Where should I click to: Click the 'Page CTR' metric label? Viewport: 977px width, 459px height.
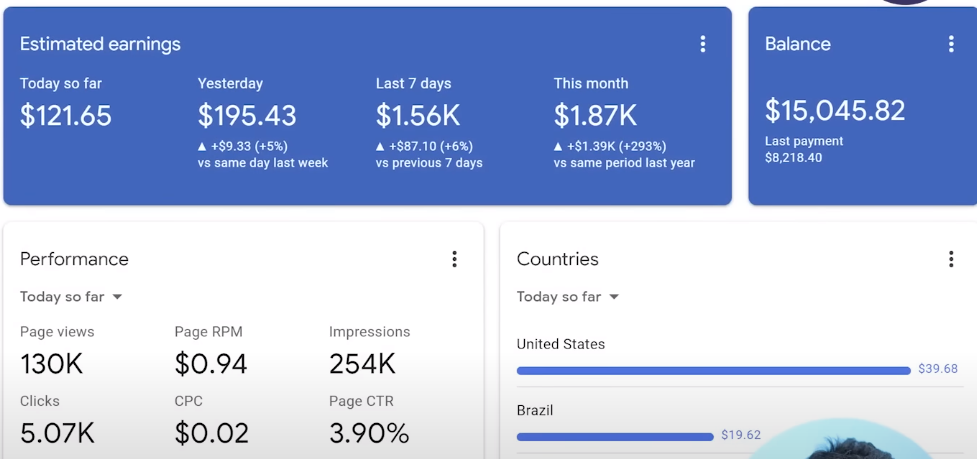(361, 401)
